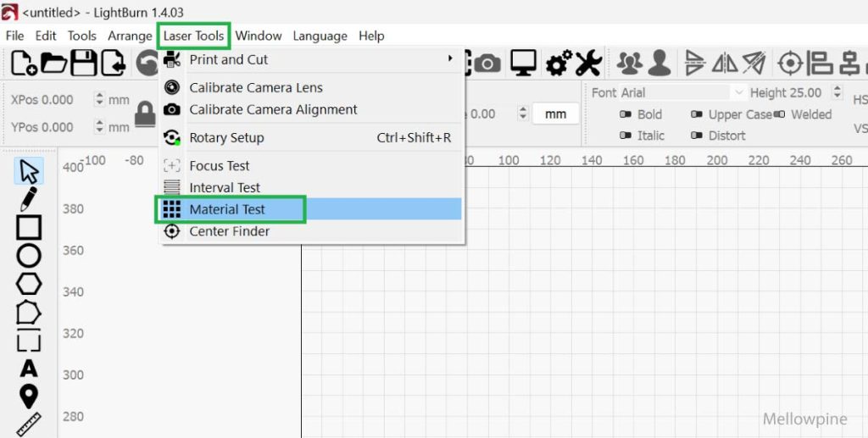868x438 pixels.
Task: Click the Mirror across line icon
Action: 754,63
